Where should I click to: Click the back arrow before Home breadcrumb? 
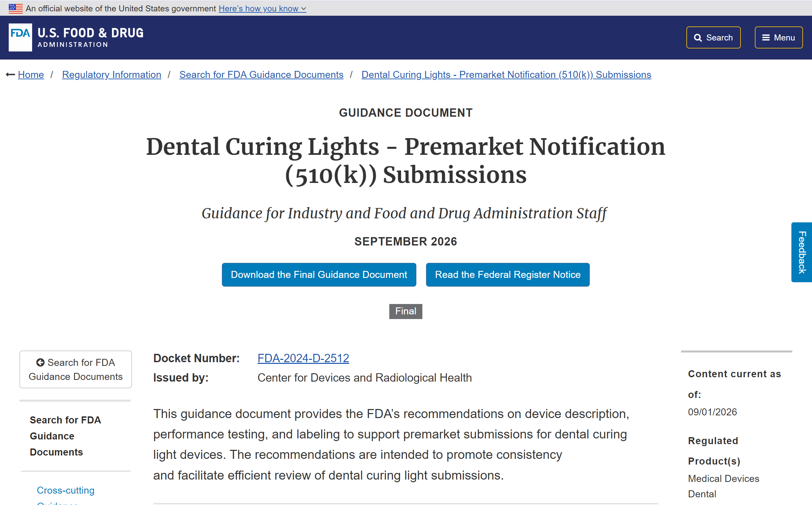pyautogui.click(x=10, y=75)
